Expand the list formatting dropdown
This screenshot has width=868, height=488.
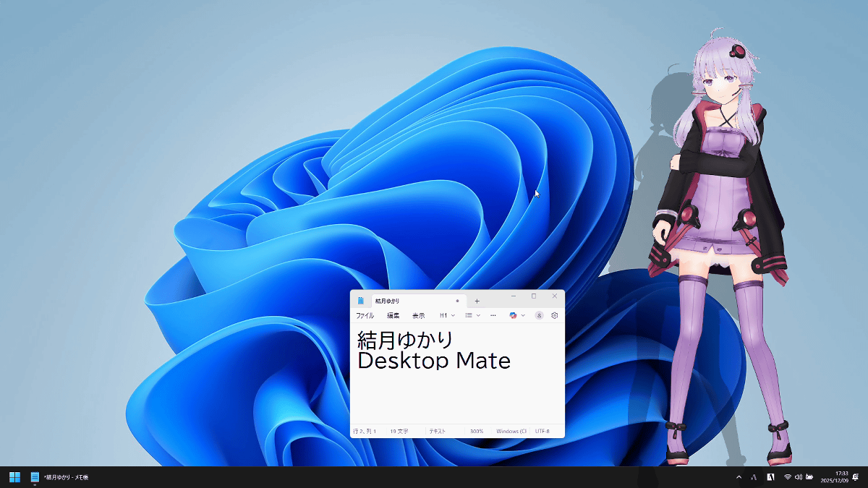click(x=472, y=316)
